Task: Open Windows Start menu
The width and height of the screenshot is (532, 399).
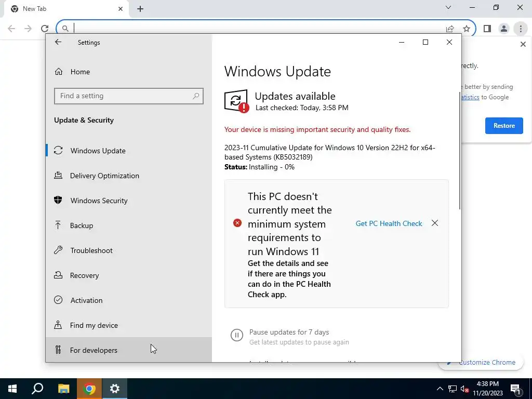Action: coord(12,389)
